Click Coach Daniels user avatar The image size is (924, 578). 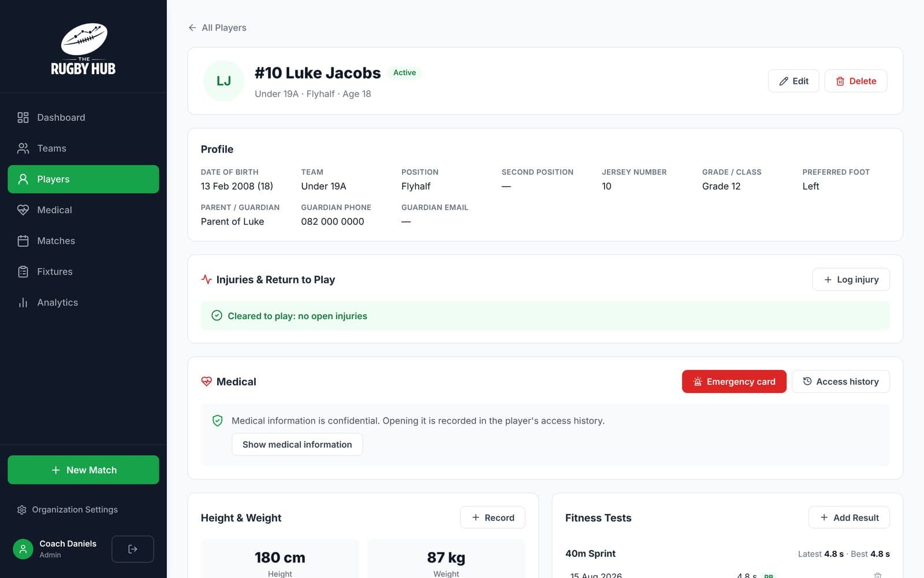pos(23,549)
